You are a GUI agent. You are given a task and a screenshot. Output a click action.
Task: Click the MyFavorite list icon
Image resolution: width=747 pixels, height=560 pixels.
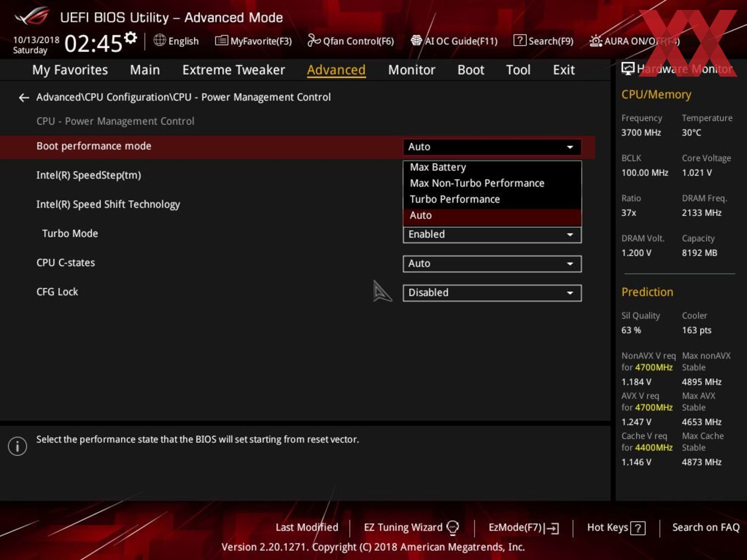pyautogui.click(x=221, y=41)
